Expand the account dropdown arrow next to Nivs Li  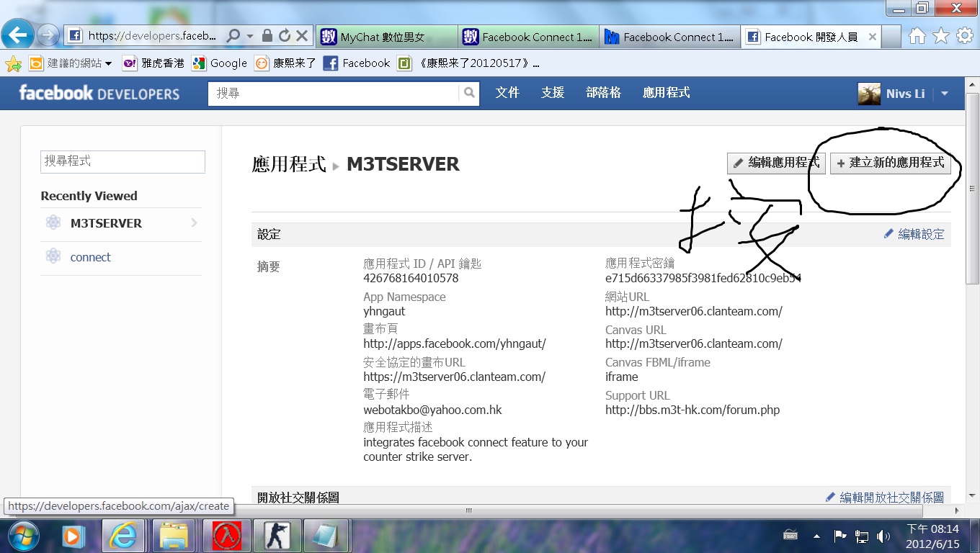coord(945,94)
